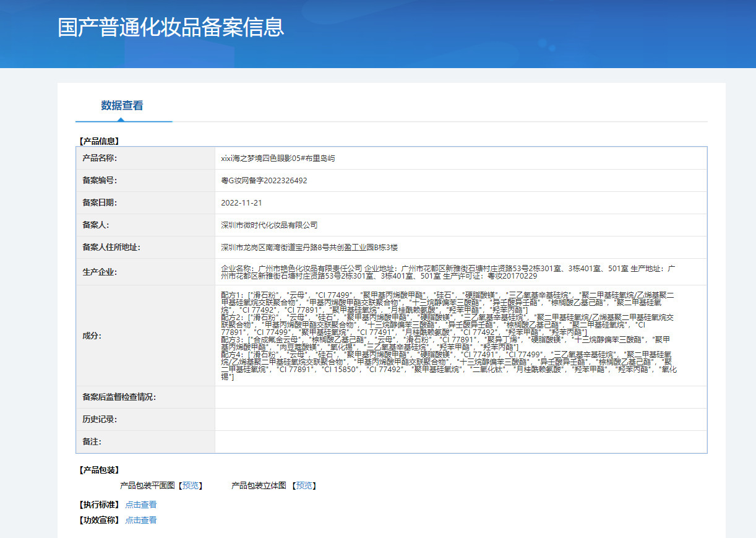Screen dimensions: 756x538
Task: Select filing number 粤G妆网备字2022326492
Action: point(264,181)
